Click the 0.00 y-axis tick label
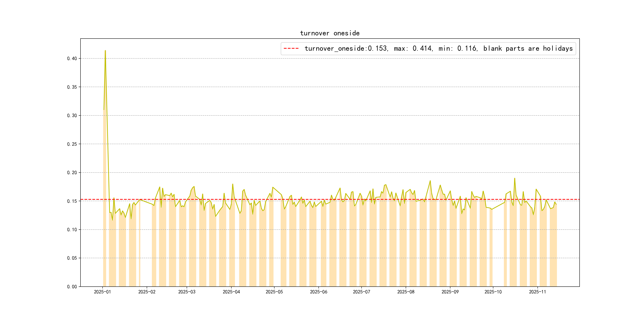Image resolution: width=644 pixels, height=322 pixels. 72,286
